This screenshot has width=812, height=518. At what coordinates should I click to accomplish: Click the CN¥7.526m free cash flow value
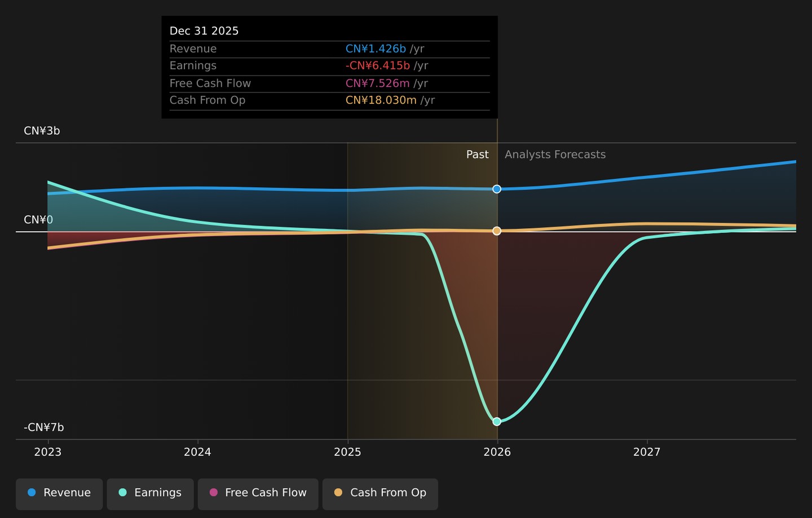point(378,83)
